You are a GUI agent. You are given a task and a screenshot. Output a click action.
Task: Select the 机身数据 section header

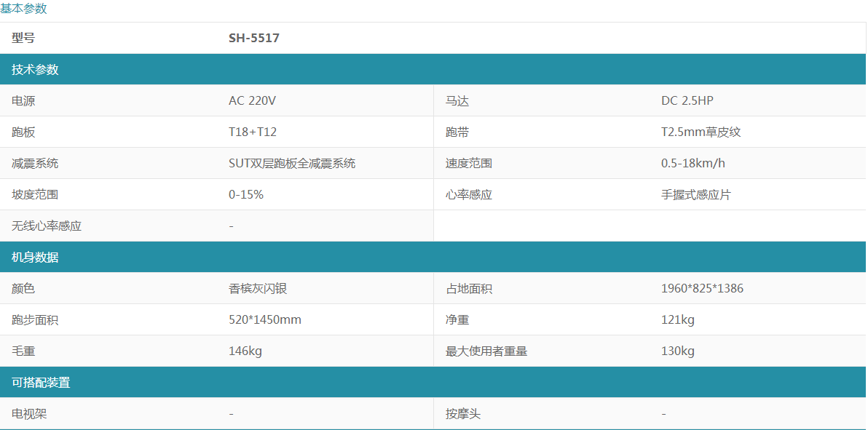(x=35, y=258)
